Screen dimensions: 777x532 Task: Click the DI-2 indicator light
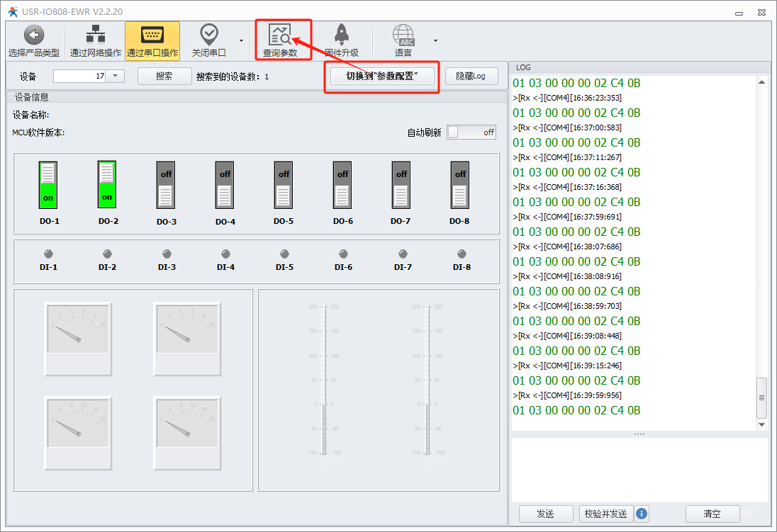point(107,254)
